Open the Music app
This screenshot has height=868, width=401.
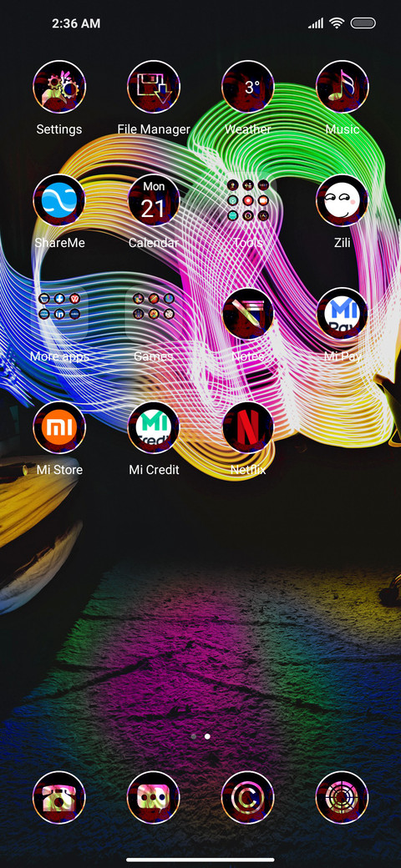tap(343, 87)
